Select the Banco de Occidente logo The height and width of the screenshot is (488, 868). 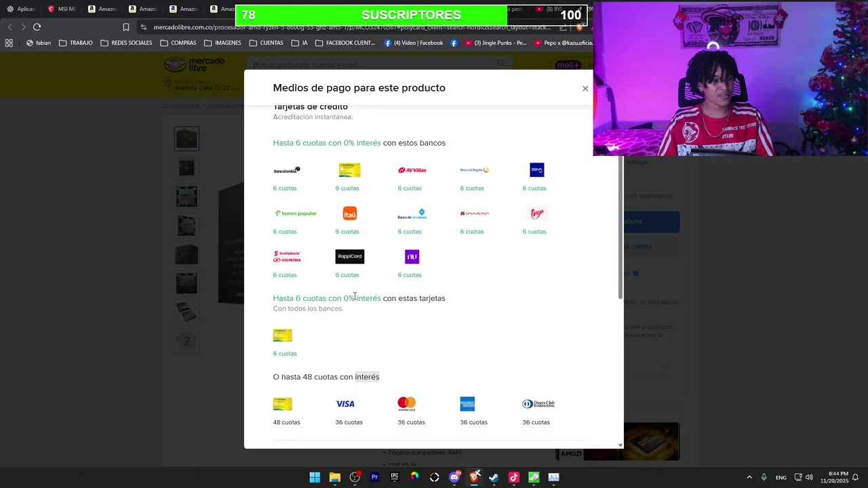coord(412,213)
